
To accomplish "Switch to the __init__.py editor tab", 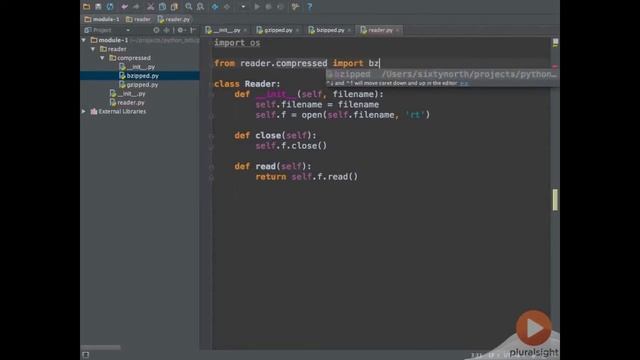I will pos(223,30).
